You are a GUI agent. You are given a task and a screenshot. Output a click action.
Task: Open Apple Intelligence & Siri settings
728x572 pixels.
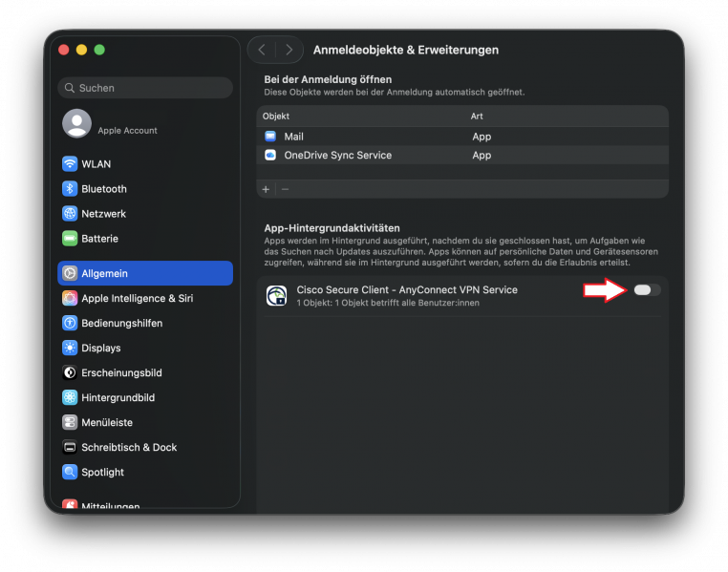pos(145,298)
